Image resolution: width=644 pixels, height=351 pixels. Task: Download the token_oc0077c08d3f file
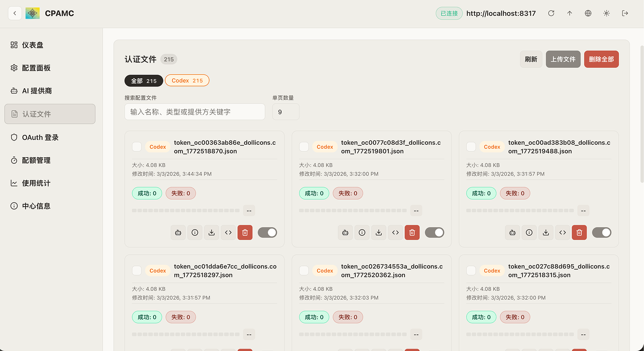[378, 232]
